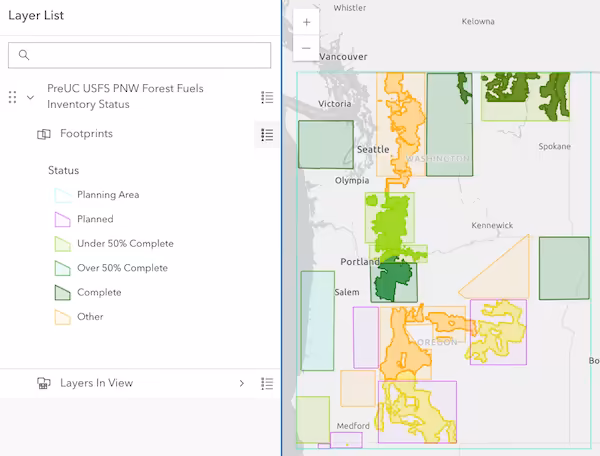Click the Planned purple legend swatch
Image resolution: width=600 pixels, height=456 pixels.
[x=63, y=220]
